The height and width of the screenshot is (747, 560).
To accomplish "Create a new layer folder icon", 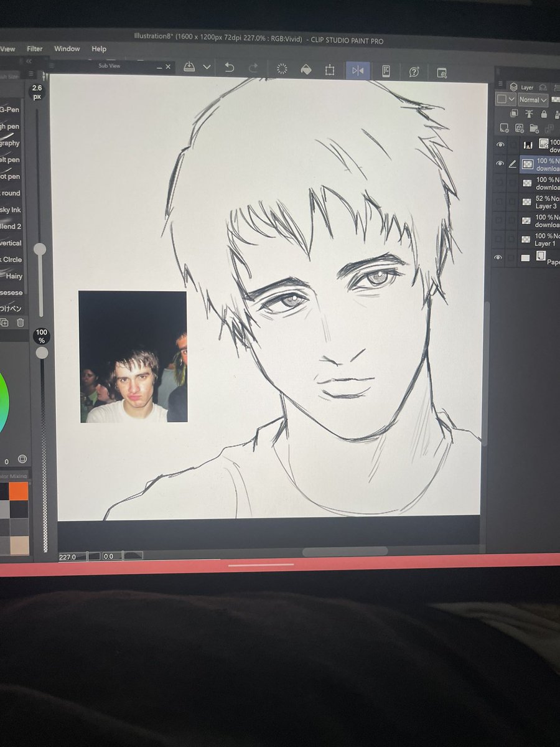I will [x=534, y=129].
